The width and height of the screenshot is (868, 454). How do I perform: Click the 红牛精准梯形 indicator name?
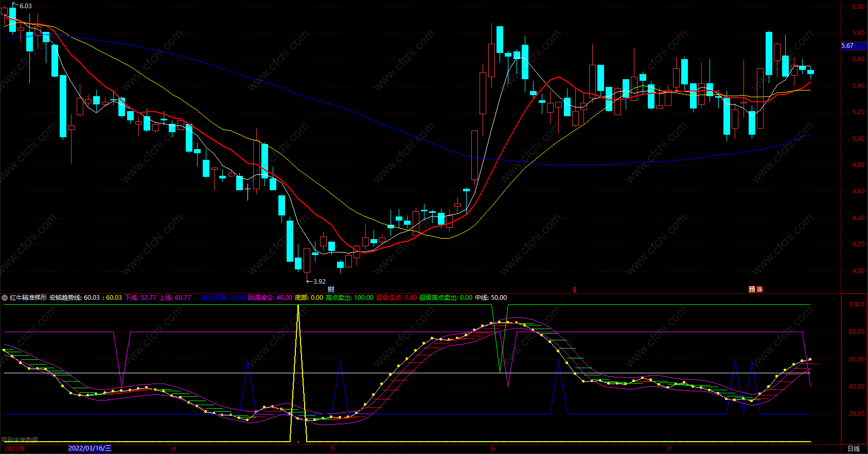28,298
